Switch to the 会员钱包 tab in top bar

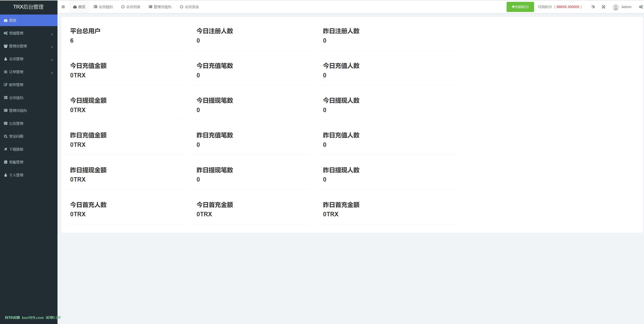(x=103, y=7)
